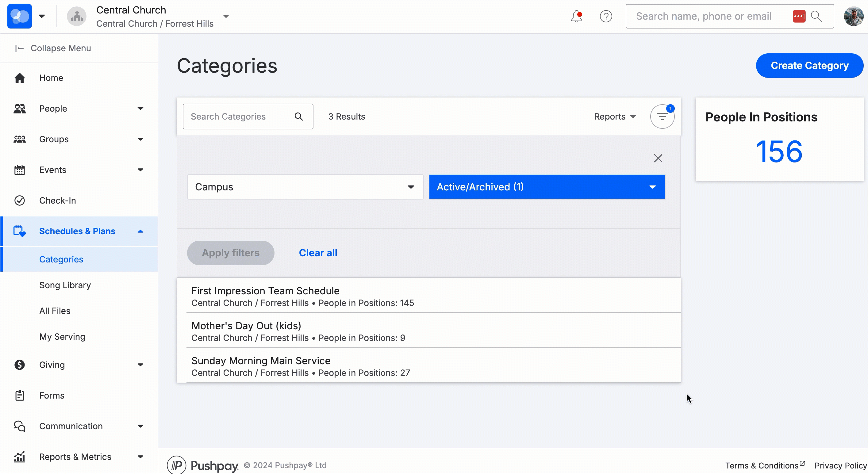Click the Search Categories field

point(248,117)
